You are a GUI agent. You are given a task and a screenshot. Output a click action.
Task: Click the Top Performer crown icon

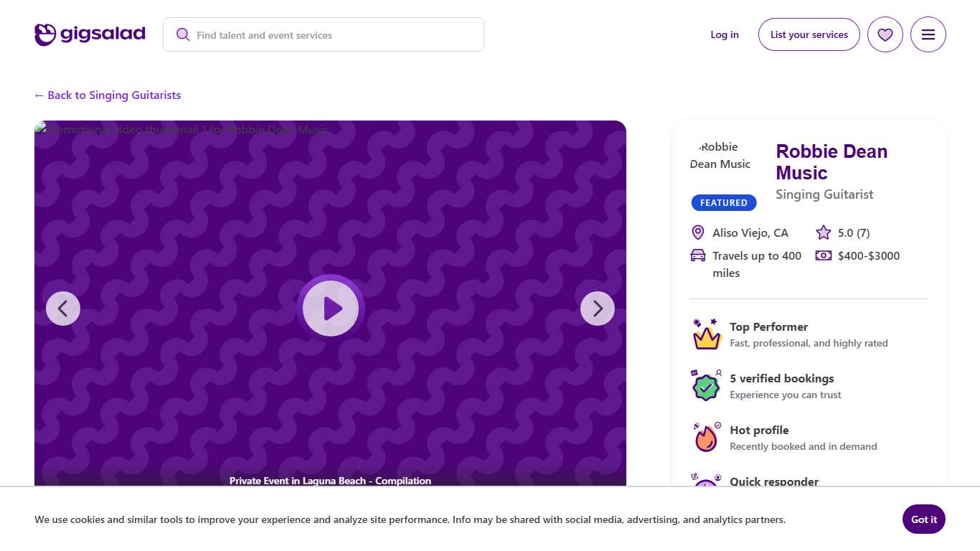[x=706, y=334]
